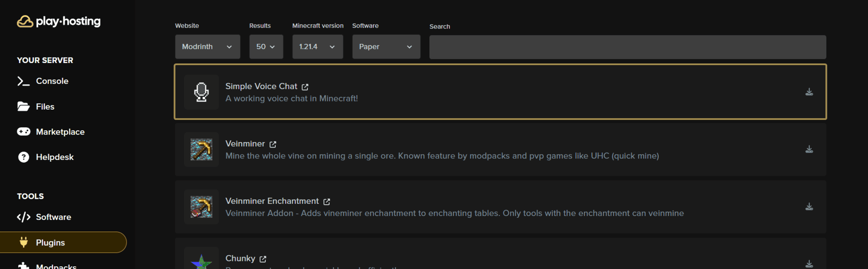Click the 'Veinminer Addon' description text
The image size is (868, 269).
(x=455, y=213)
